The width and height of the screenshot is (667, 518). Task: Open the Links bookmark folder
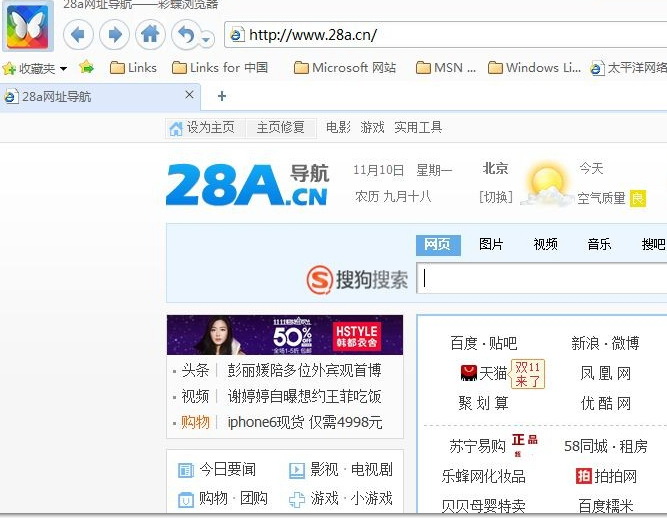coord(133,68)
